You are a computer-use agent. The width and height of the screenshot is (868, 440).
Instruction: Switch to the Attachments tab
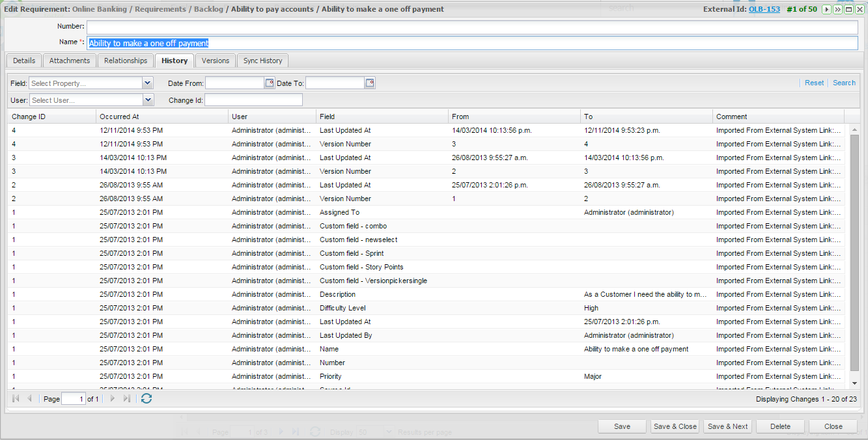70,61
